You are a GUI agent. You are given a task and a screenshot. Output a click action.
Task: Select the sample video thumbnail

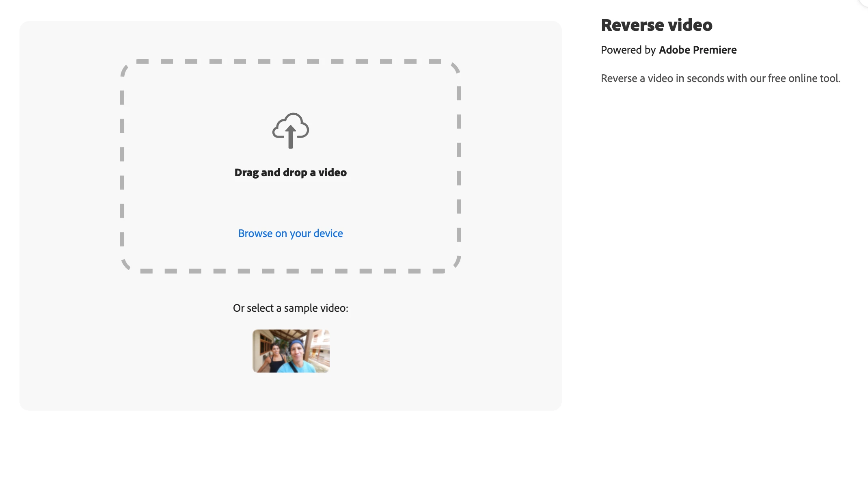coord(291,351)
